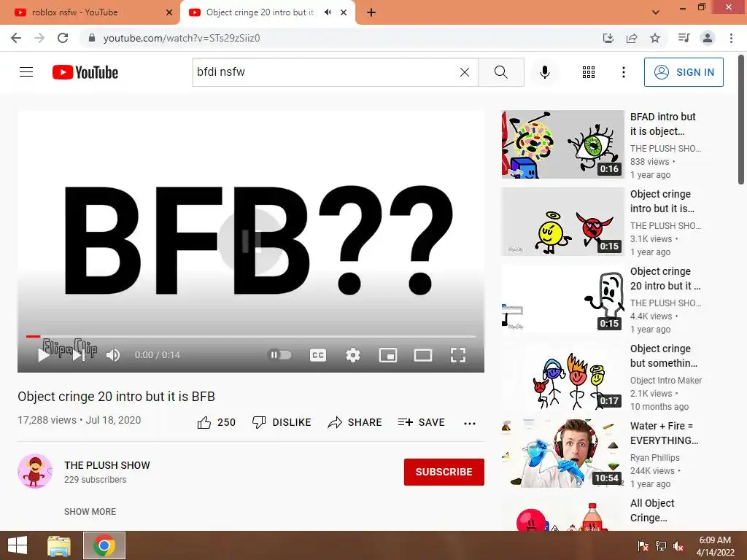Open Object cringe 20 intro suggested title
Image resolution: width=747 pixels, height=560 pixels.
(665, 279)
